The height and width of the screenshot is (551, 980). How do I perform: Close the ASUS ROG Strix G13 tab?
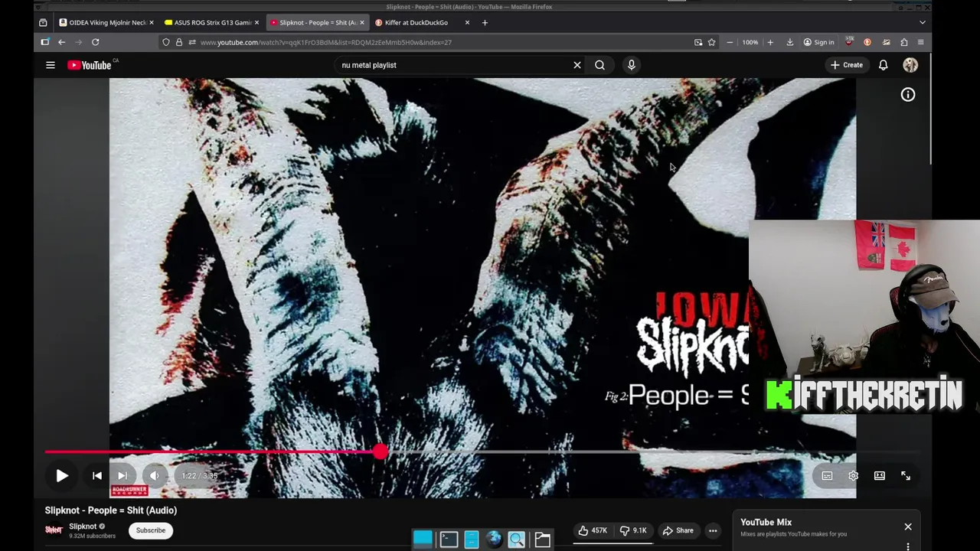[256, 22]
